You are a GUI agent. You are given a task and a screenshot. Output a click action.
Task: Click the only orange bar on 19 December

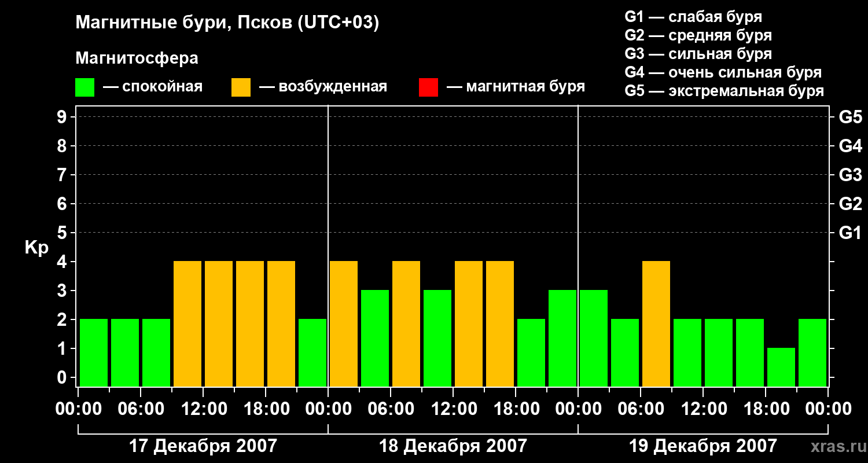tap(656, 324)
